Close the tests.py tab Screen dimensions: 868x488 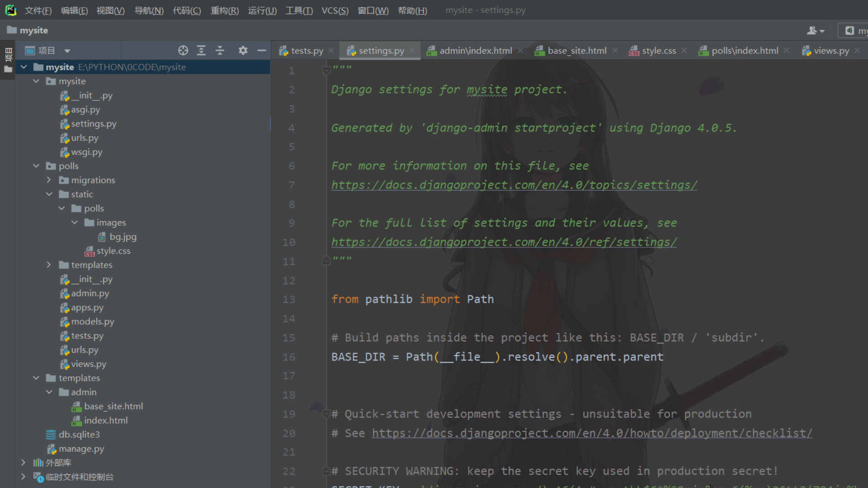(x=331, y=51)
